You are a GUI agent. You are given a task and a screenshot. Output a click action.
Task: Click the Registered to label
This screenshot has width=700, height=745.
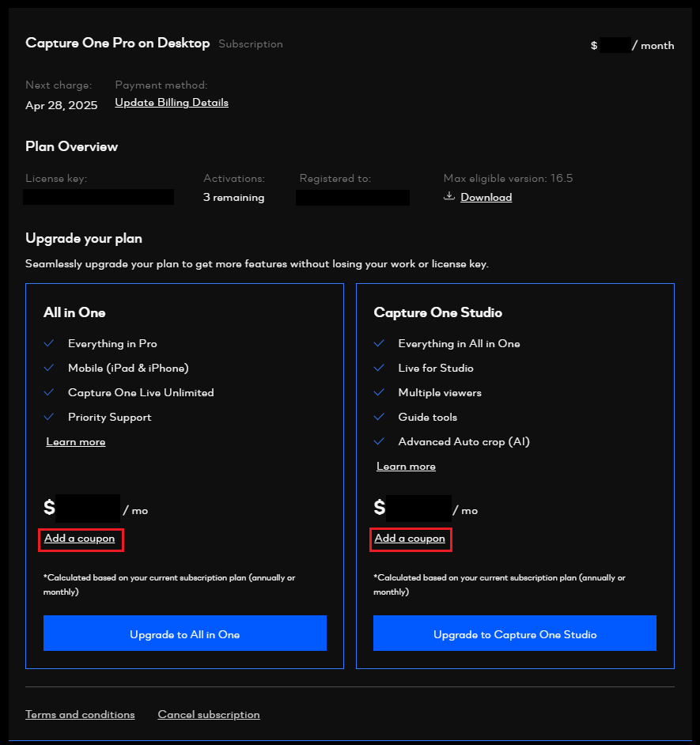335,178
